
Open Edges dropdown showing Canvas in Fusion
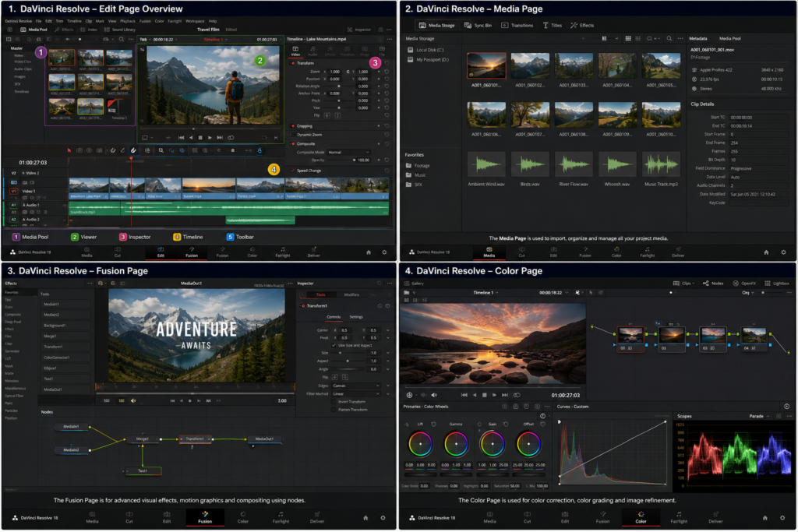[356, 386]
